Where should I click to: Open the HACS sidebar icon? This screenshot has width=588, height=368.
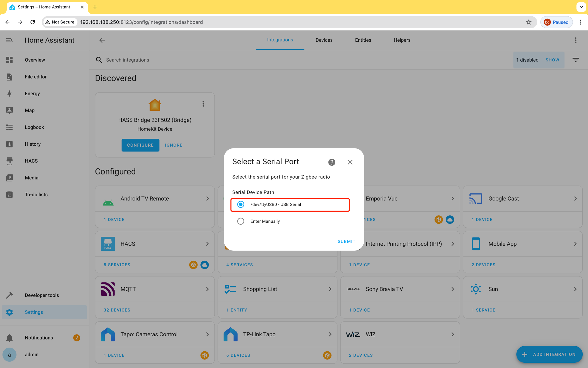[x=9, y=161]
